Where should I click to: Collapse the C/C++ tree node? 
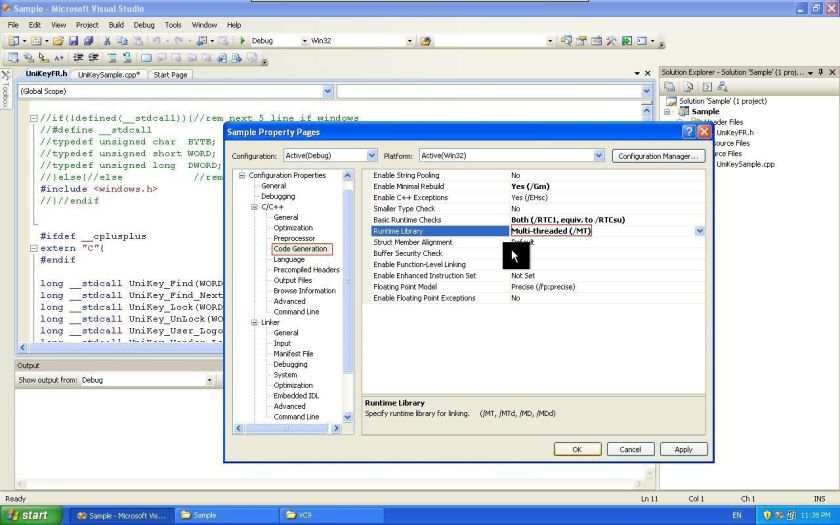click(254, 207)
